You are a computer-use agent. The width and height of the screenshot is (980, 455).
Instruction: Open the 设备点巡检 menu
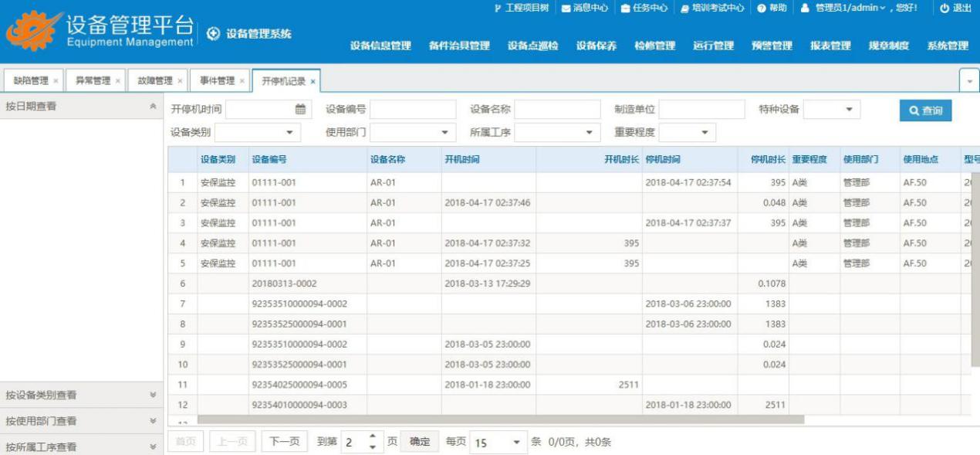[532, 46]
